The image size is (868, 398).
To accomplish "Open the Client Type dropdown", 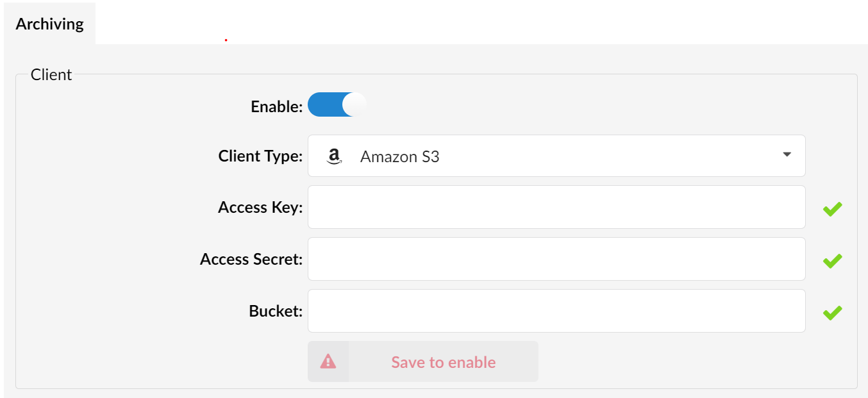I will coord(556,156).
